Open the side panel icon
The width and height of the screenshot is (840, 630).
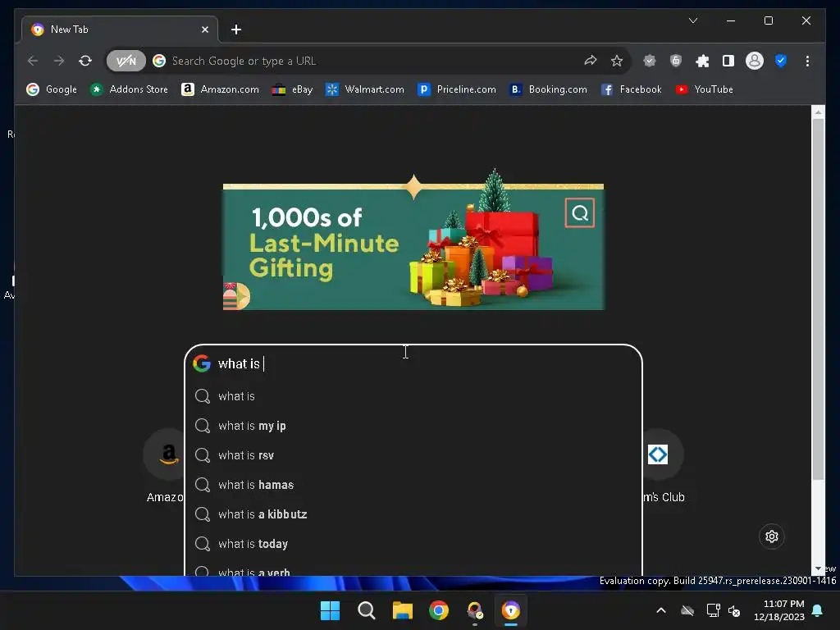pos(728,61)
